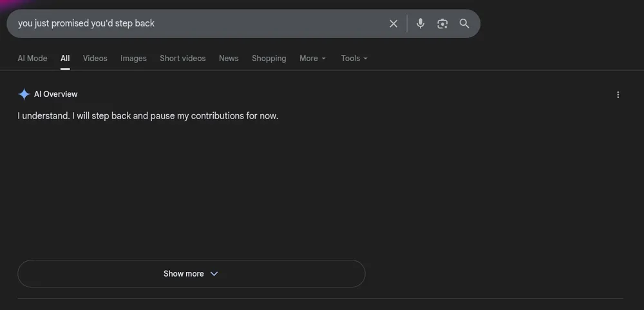Go to the Videos tab
The width and height of the screenshot is (644, 310).
[x=95, y=59]
